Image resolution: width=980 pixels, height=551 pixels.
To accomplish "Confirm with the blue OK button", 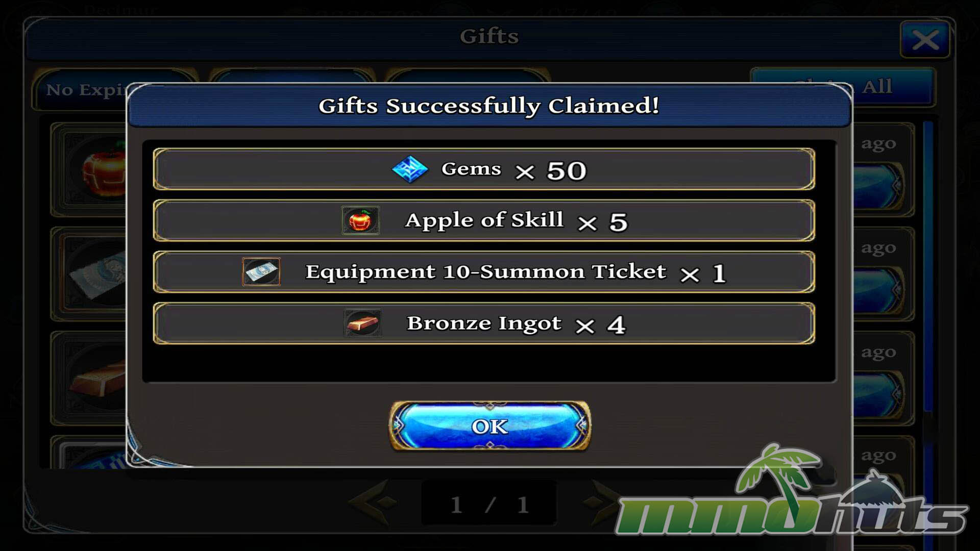I will [x=490, y=426].
